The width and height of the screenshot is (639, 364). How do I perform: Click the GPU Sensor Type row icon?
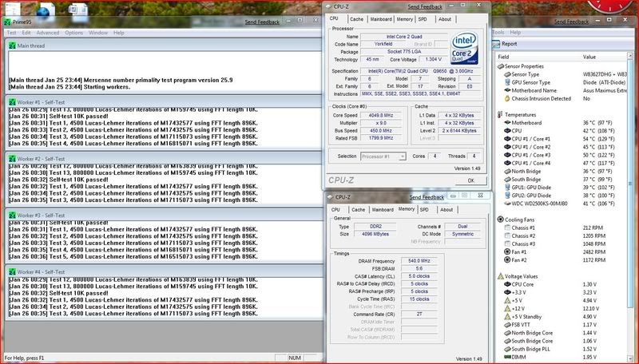tap(507, 82)
